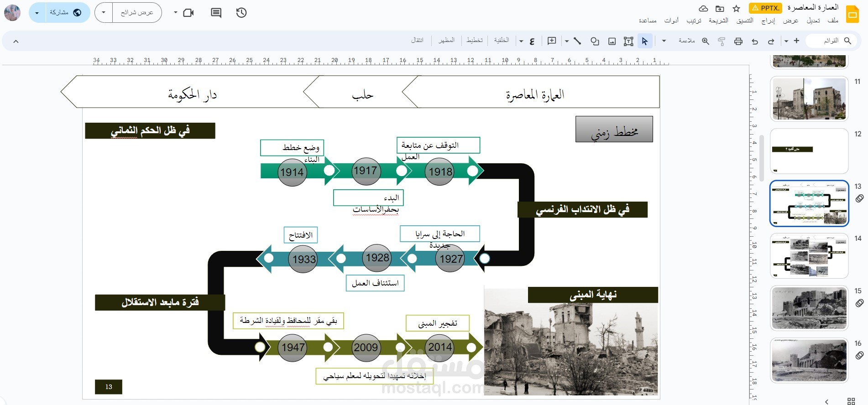Click the insert image icon

coord(612,41)
